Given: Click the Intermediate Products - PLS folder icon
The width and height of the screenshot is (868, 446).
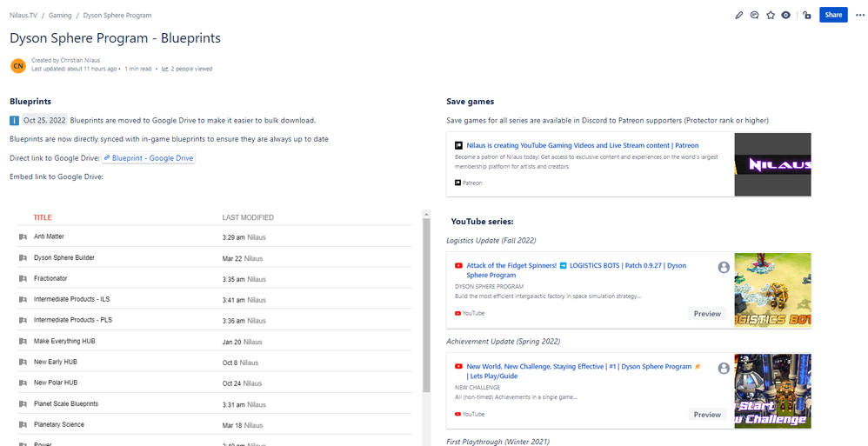Looking at the screenshot, I should 23,321.
